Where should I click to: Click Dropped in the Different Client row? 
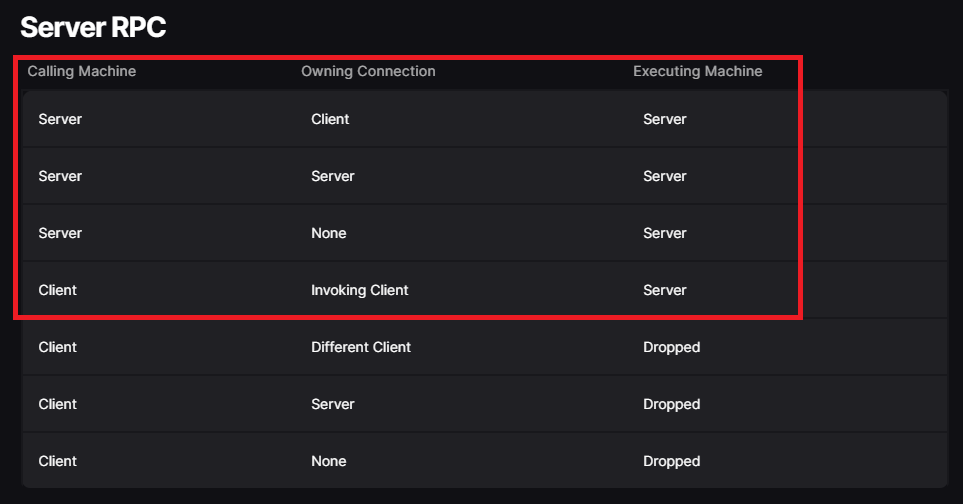671,347
